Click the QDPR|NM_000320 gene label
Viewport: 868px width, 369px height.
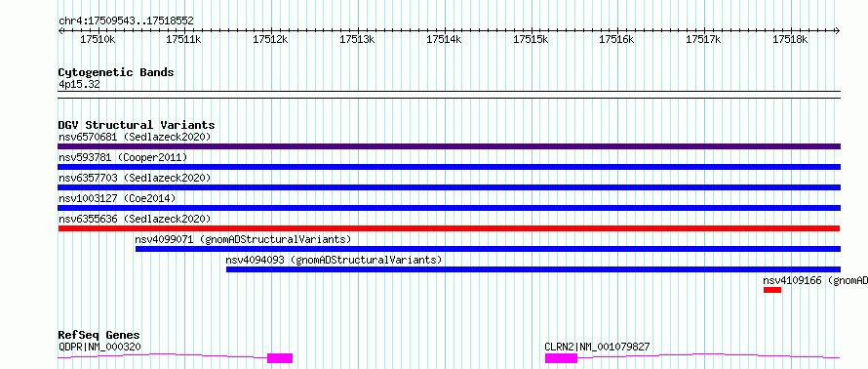tap(99, 348)
